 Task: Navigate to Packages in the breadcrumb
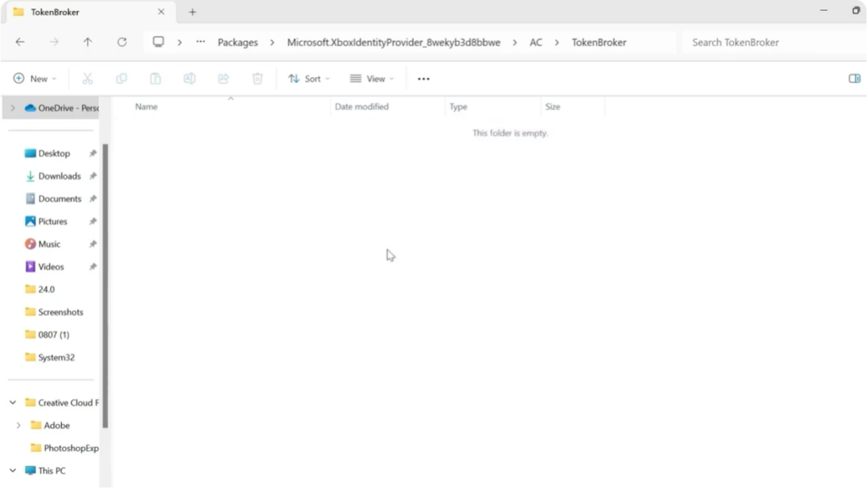tap(237, 42)
